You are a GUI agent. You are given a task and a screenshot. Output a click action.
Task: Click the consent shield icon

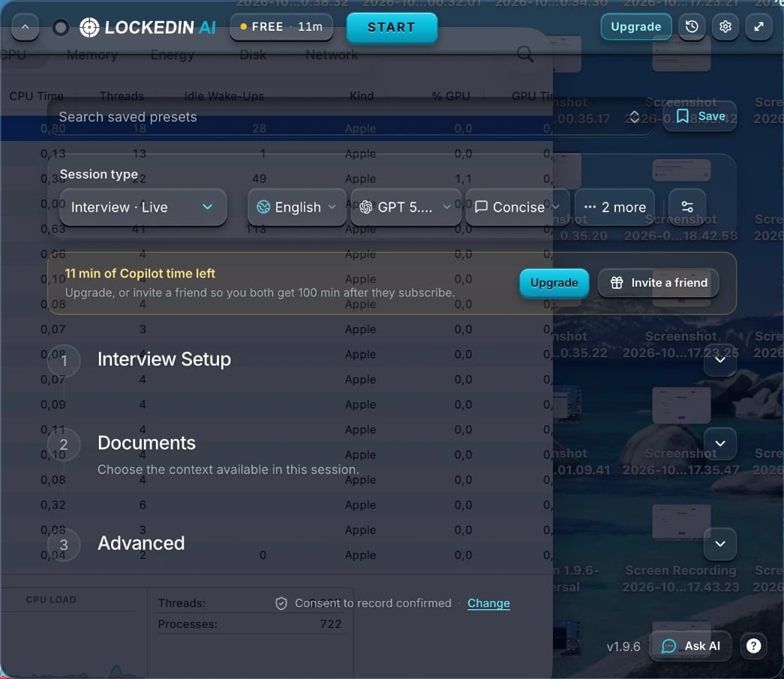click(281, 603)
